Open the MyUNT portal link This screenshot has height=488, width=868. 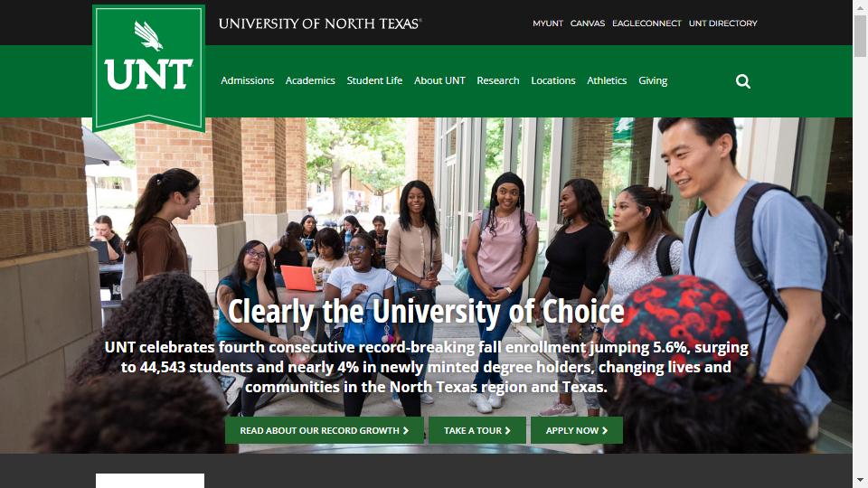coord(548,23)
